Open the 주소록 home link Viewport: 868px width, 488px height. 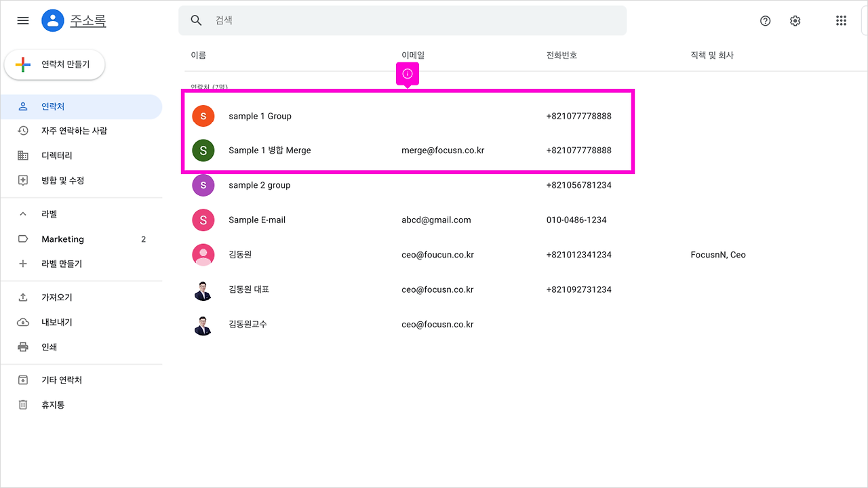click(89, 20)
